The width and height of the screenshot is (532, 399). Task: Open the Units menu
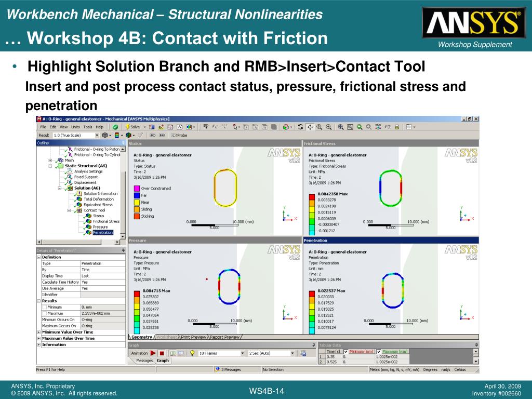pos(75,127)
